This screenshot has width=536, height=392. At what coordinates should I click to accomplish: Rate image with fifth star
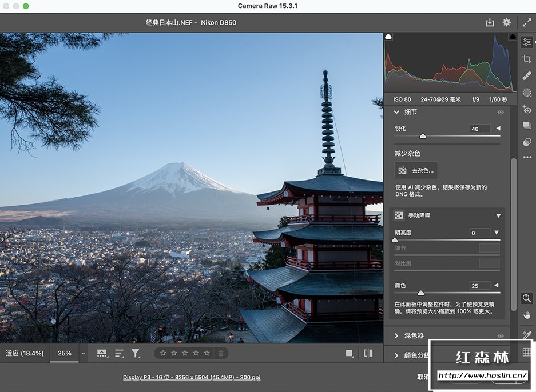point(207,353)
